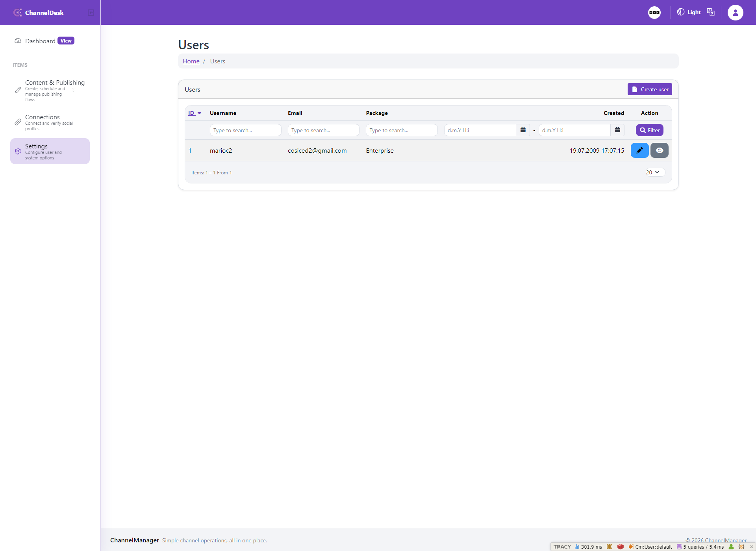Focus the Package search field
This screenshot has height=551, width=756.
click(x=402, y=130)
